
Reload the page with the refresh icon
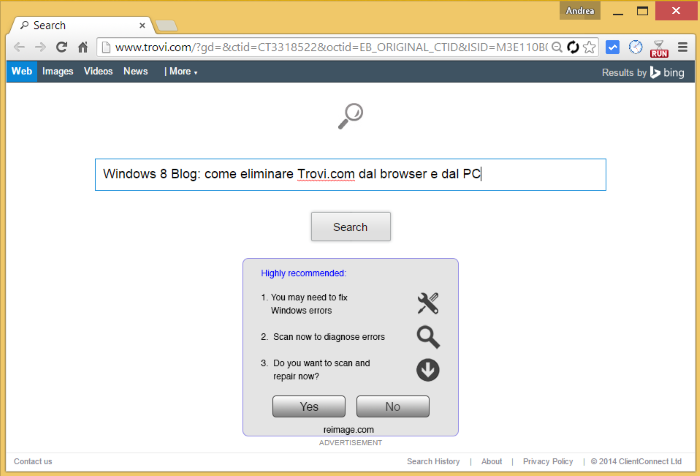(x=62, y=47)
